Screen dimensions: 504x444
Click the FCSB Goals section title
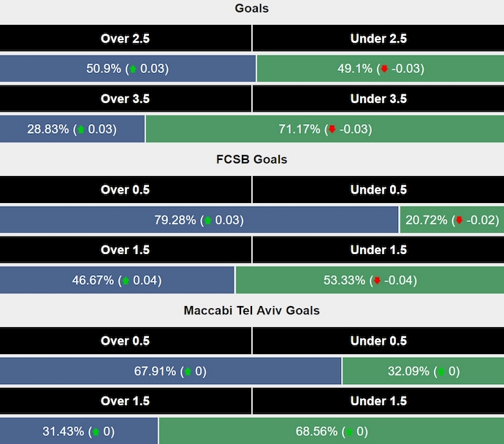click(252, 159)
